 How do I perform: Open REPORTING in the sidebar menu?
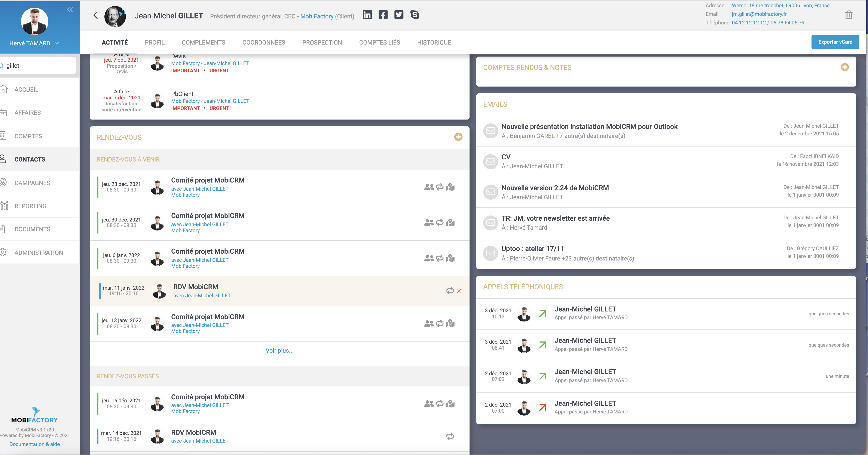(30, 206)
